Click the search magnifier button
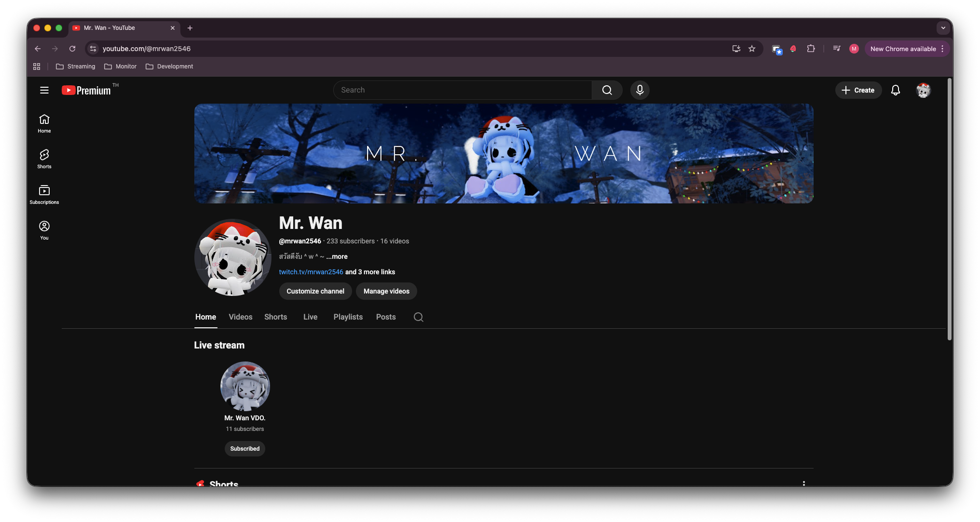Viewport: 980px width, 522px height. [607, 90]
